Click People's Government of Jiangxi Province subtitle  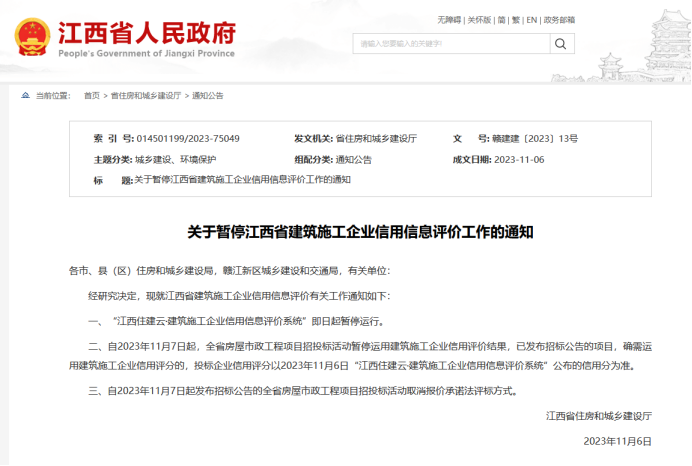pyautogui.click(x=147, y=53)
